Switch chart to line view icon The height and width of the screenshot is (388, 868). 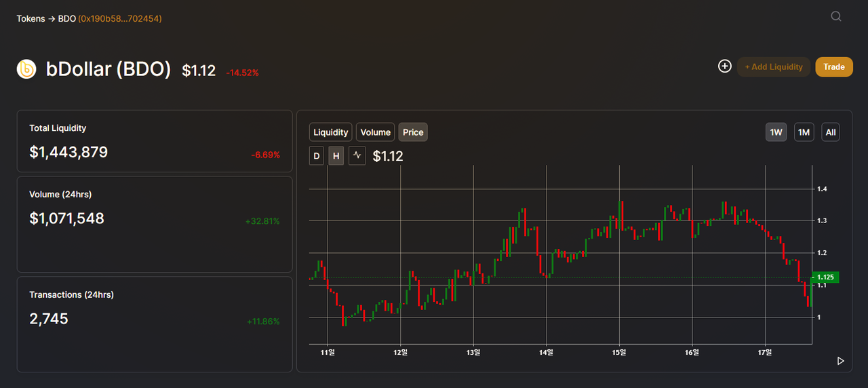(357, 156)
